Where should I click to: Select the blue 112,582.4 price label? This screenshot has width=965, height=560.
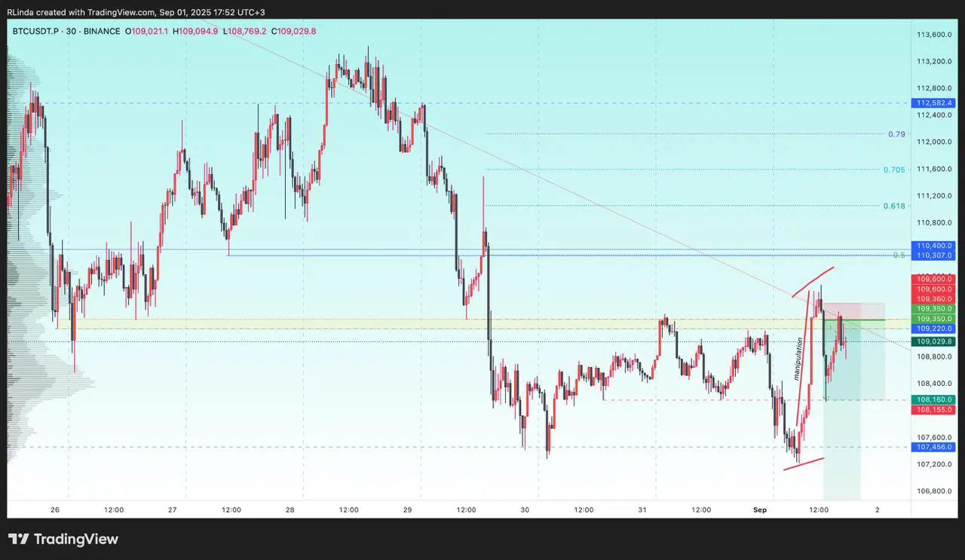(934, 103)
